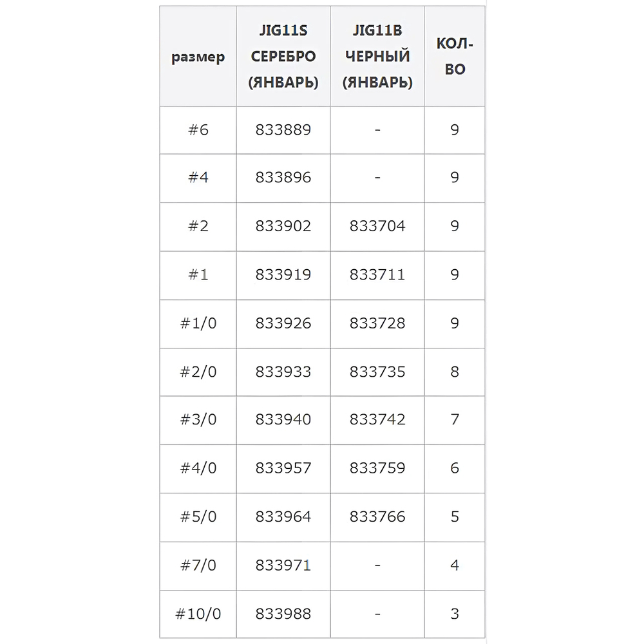This screenshot has width=644, height=644.
Task: Click black article code 833742
Action: click(377, 420)
